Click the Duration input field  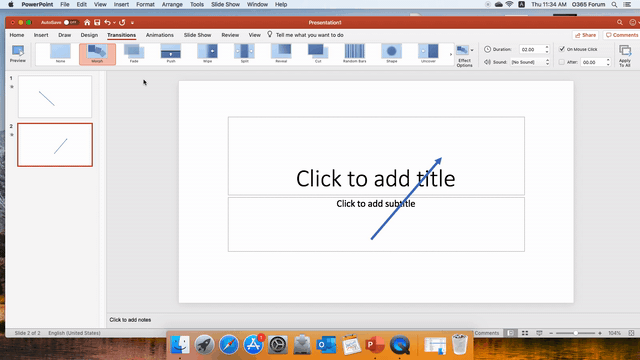532,49
